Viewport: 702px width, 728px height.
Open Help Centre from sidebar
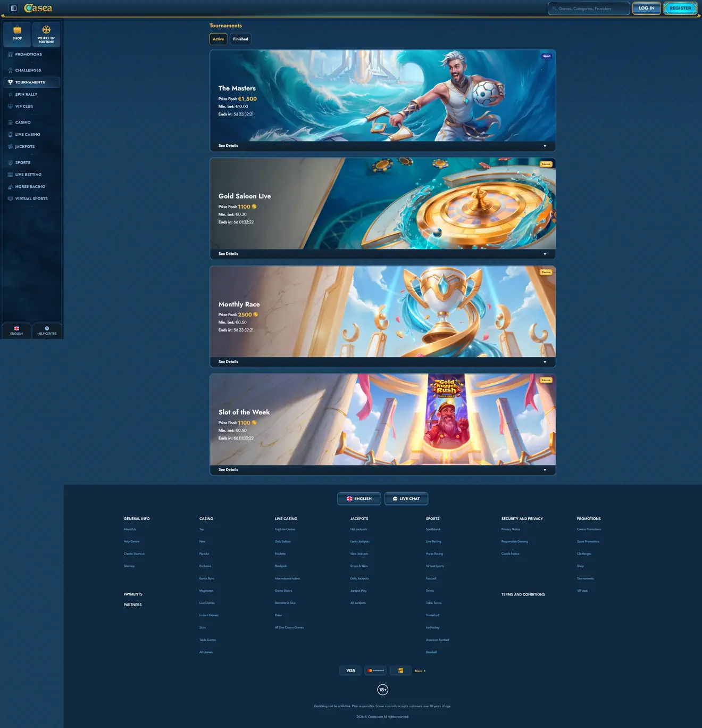pos(47,330)
